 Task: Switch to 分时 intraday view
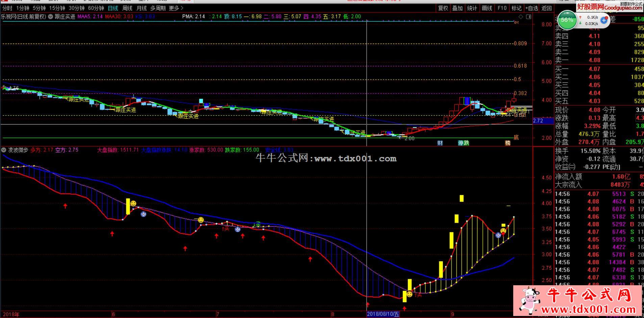(x=7, y=8)
